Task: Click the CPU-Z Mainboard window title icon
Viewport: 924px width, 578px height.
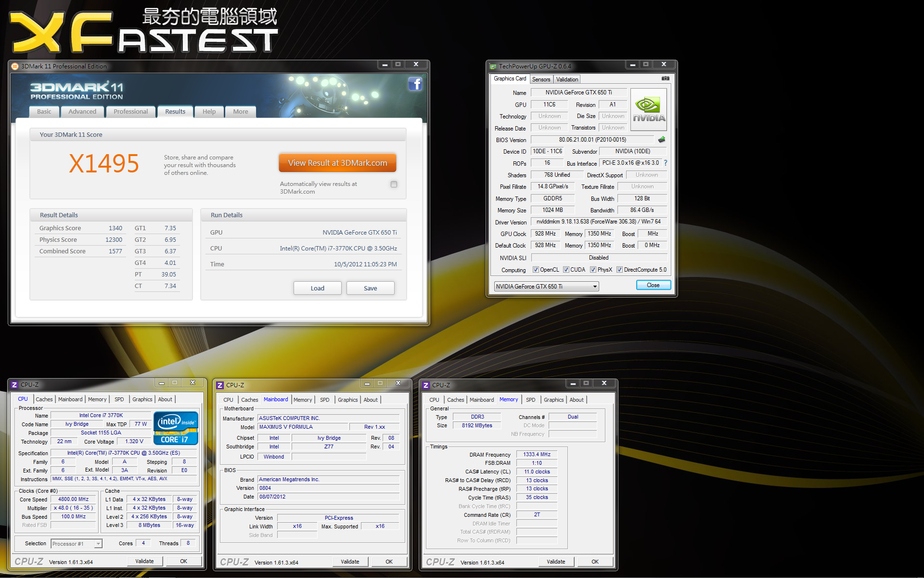Action: point(220,385)
